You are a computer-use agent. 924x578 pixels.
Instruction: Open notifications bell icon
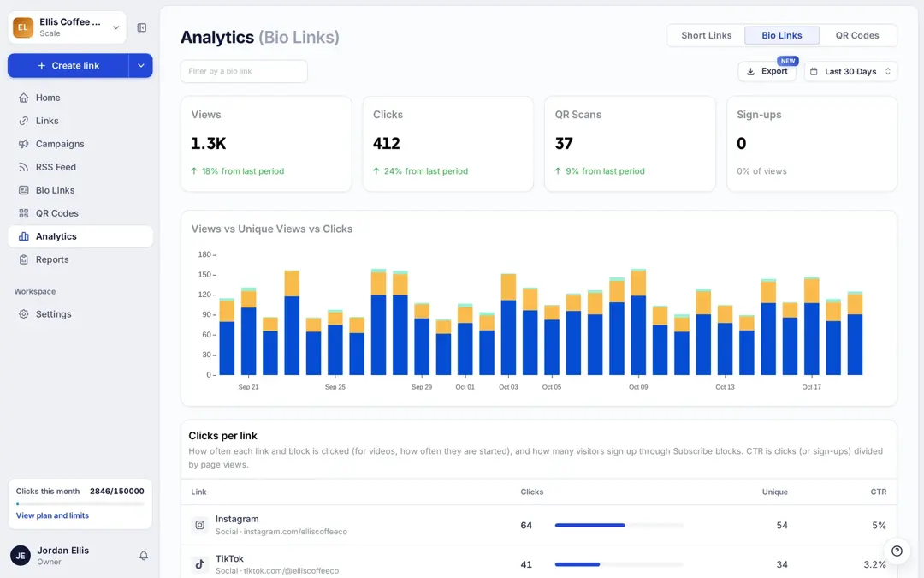[143, 556]
